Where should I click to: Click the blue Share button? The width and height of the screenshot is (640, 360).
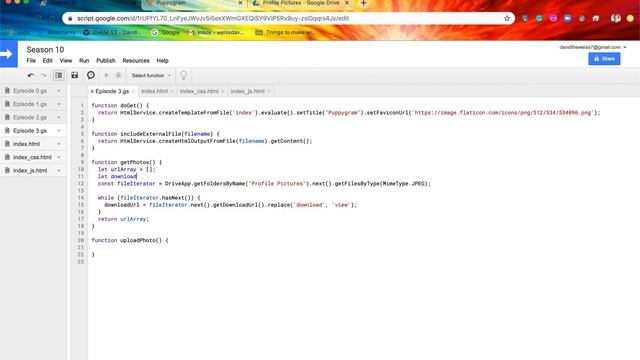[604, 59]
